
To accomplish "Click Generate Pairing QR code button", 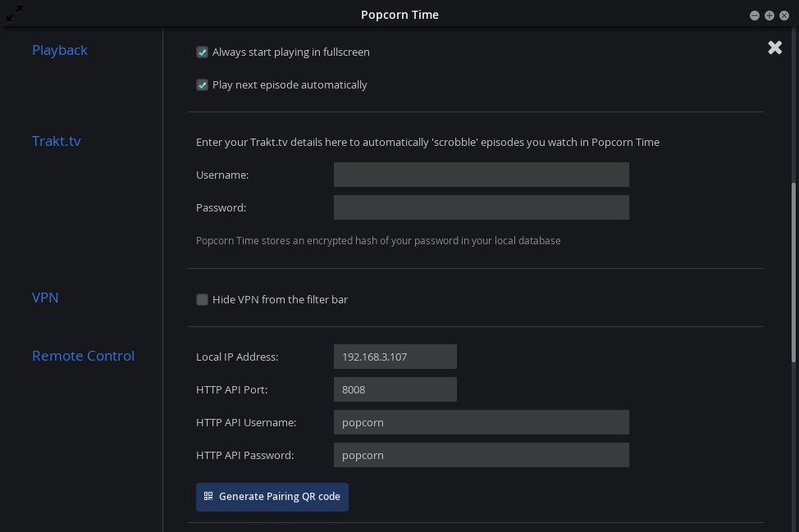I will pyautogui.click(x=272, y=497).
